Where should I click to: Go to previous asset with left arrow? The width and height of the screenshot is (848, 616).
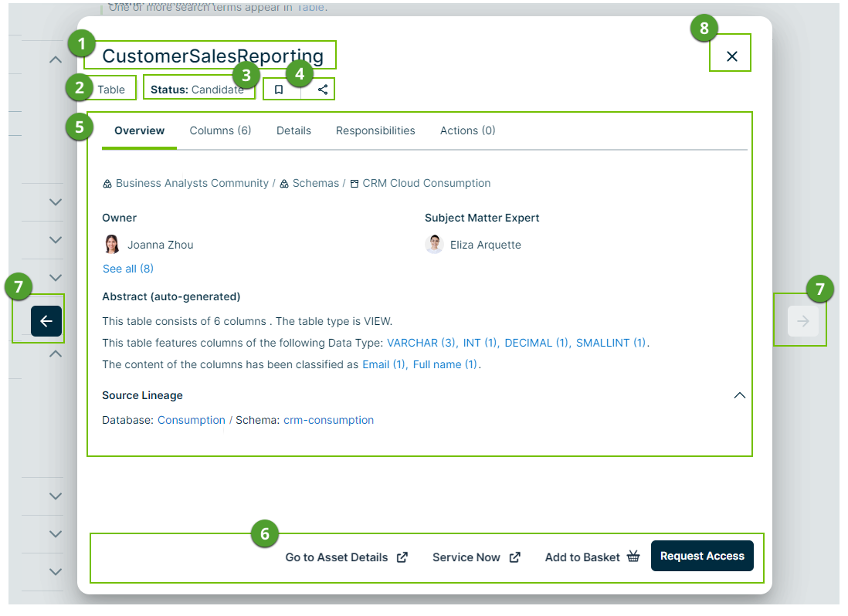pyautogui.click(x=46, y=321)
